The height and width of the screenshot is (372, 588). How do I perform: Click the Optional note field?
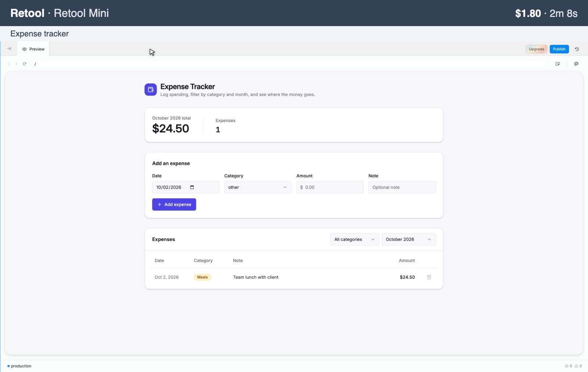coord(402,187)
